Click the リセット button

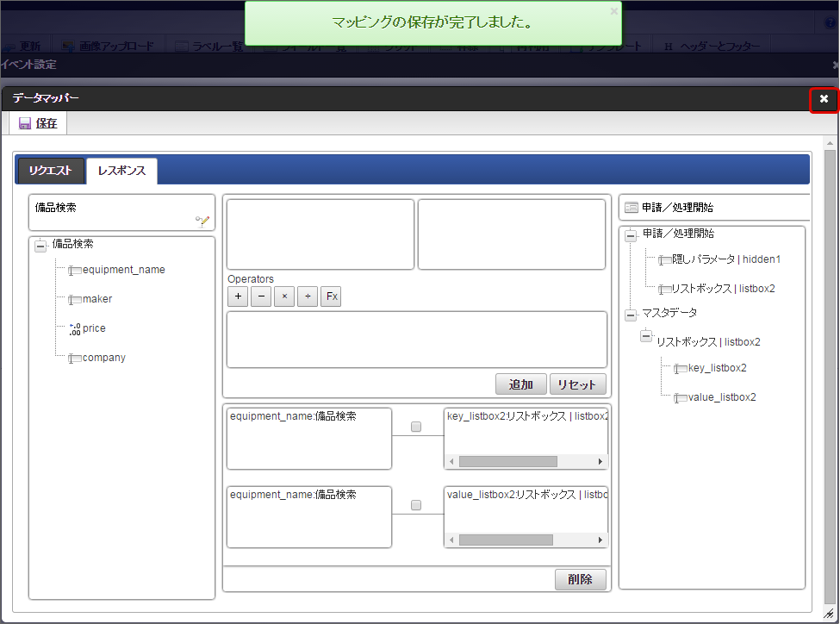tap(577, 384)
